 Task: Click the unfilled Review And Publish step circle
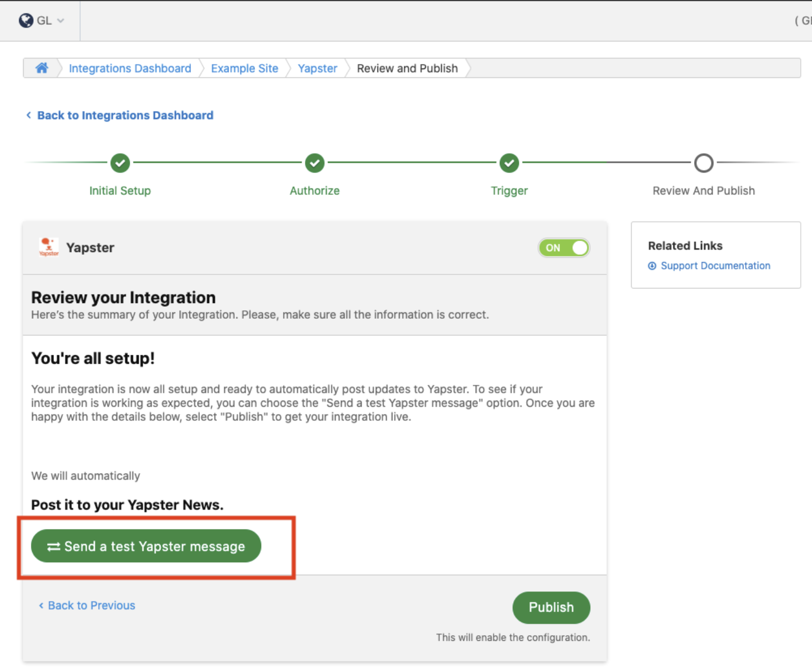704,163
